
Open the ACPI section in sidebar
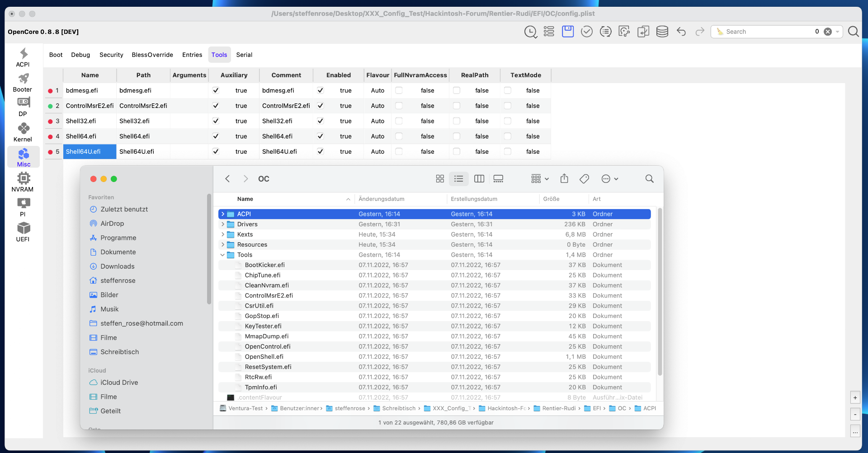23,57
